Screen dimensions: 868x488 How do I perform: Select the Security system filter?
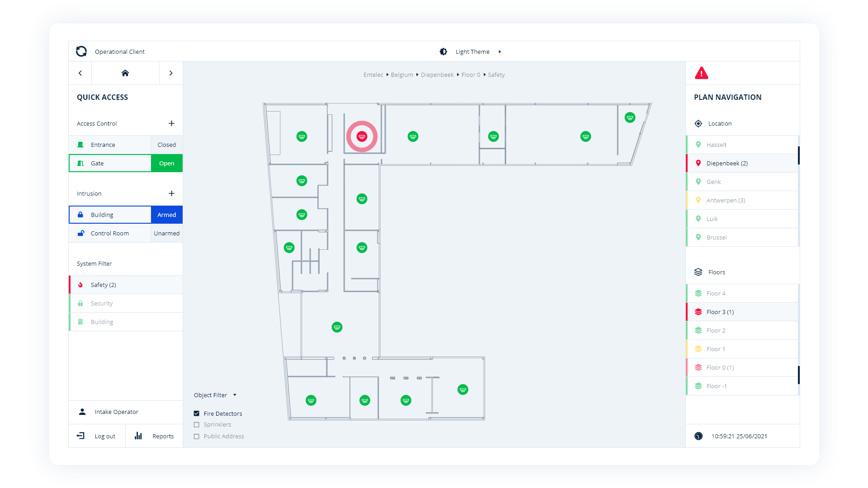tap(126, 303)
